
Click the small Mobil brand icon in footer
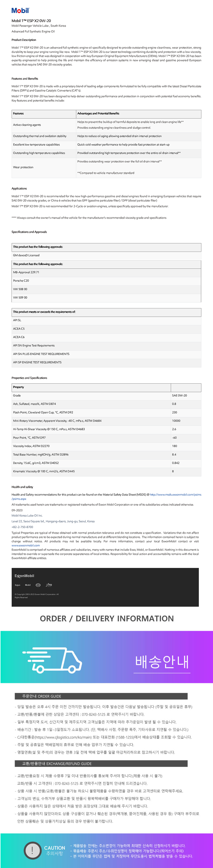(28, 585)
